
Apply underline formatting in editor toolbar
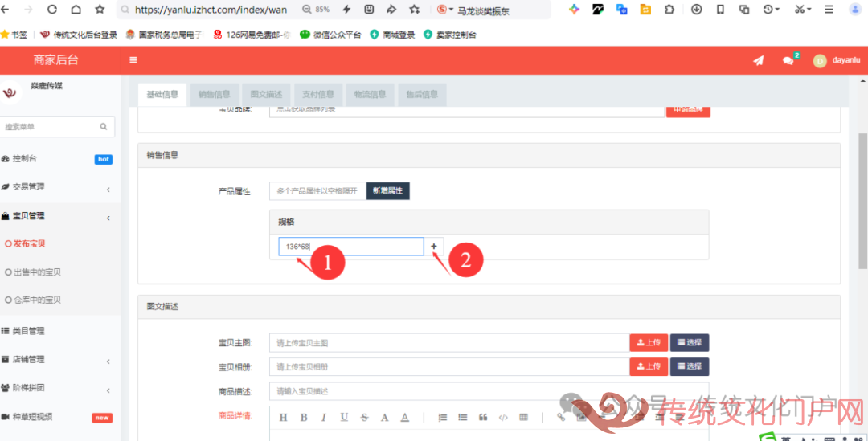point(344,417)
